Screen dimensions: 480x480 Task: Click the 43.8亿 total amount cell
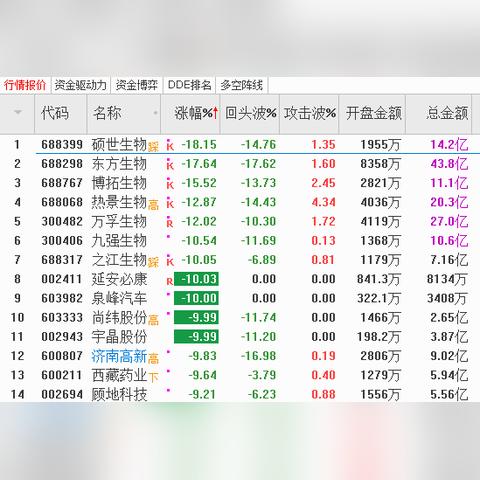[x=449, y=164]
